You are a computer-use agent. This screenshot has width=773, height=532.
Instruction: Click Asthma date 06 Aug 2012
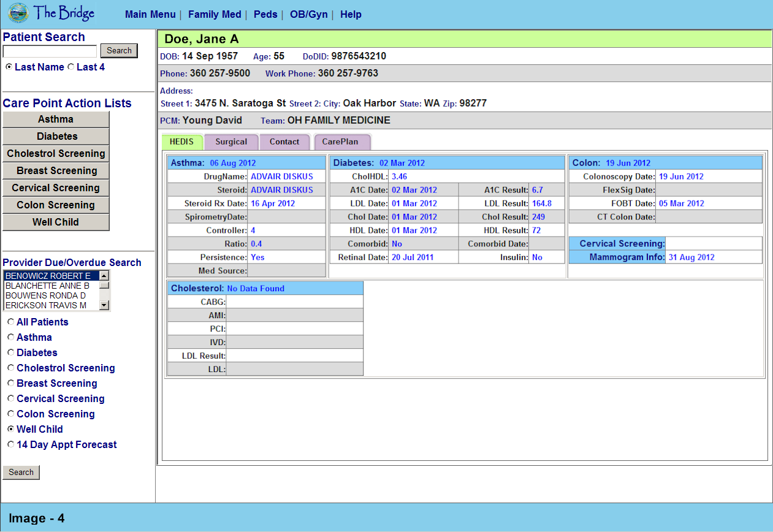[x=233, y=163]
